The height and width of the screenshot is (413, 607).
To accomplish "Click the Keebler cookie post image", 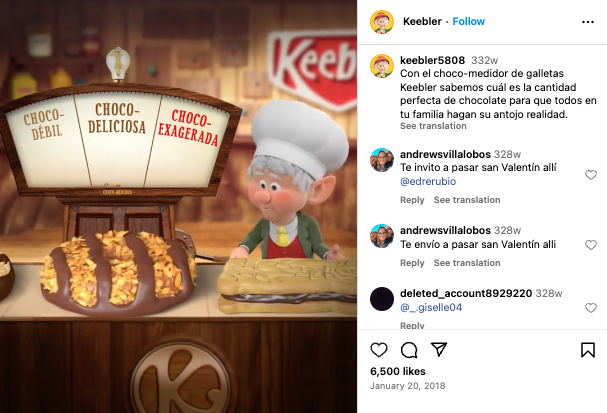I will tap(178, 206).
